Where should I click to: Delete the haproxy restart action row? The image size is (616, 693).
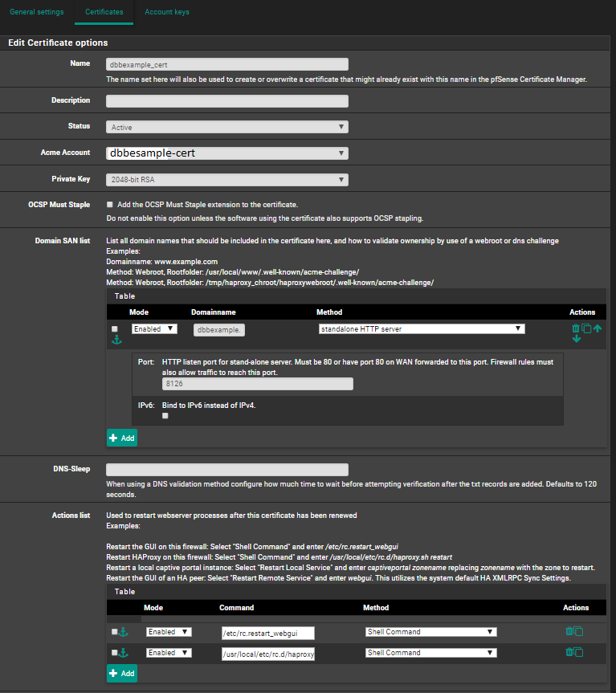click(x=569, y=653)
